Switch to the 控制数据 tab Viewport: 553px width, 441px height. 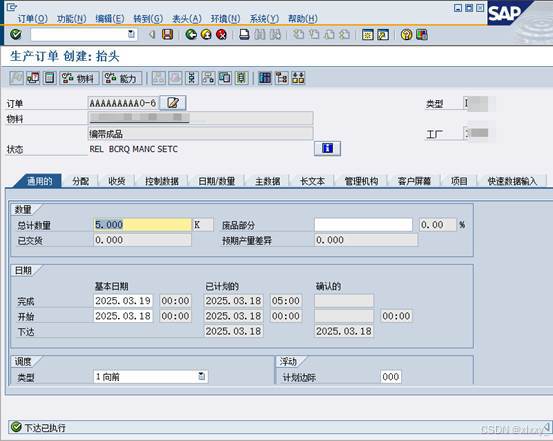click(162, 181)
